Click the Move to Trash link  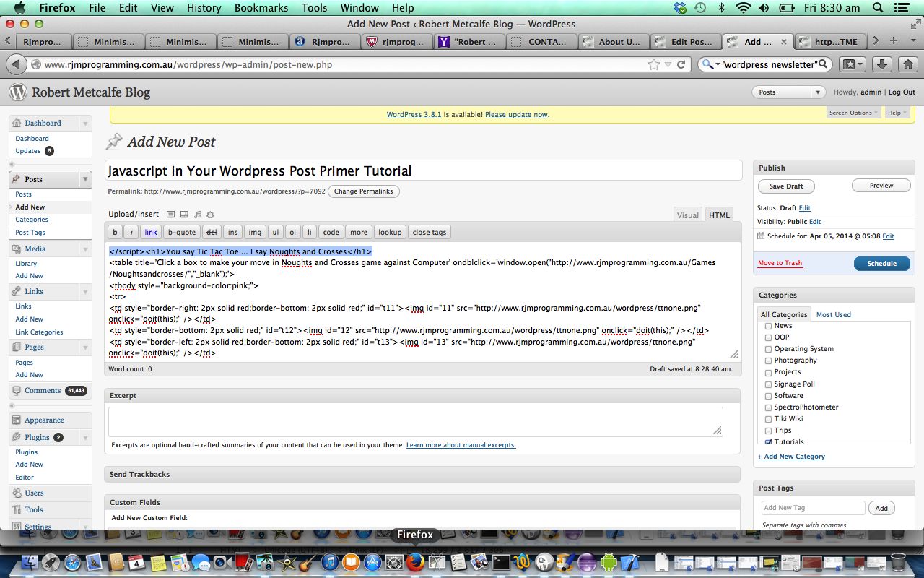[x=780, y=263]
